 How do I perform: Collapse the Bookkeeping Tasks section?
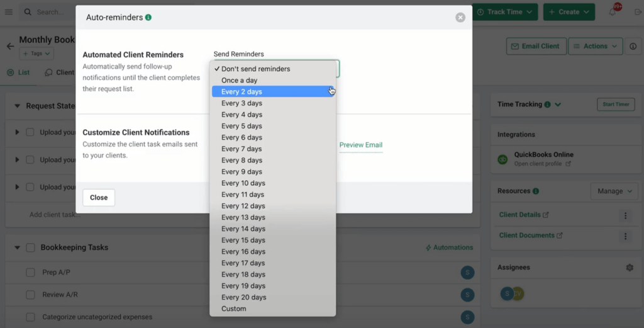point(17,248)
